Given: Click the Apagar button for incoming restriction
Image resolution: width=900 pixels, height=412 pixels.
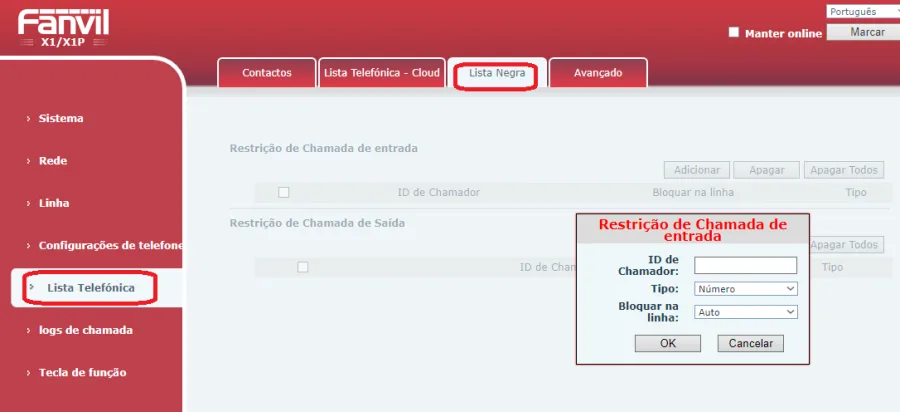Looking at the screenshot, I should click(766, 170).
